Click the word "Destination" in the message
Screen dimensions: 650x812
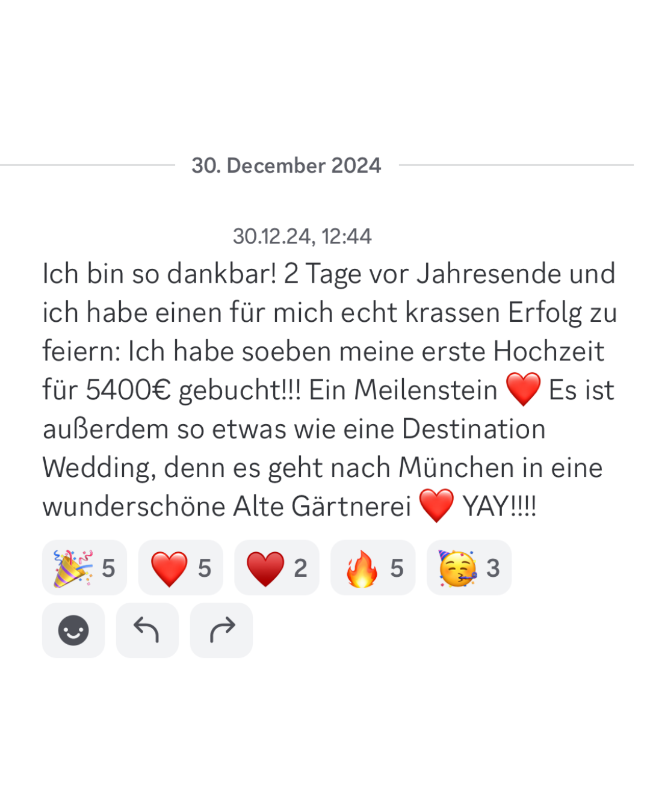[x=474, y=429]
